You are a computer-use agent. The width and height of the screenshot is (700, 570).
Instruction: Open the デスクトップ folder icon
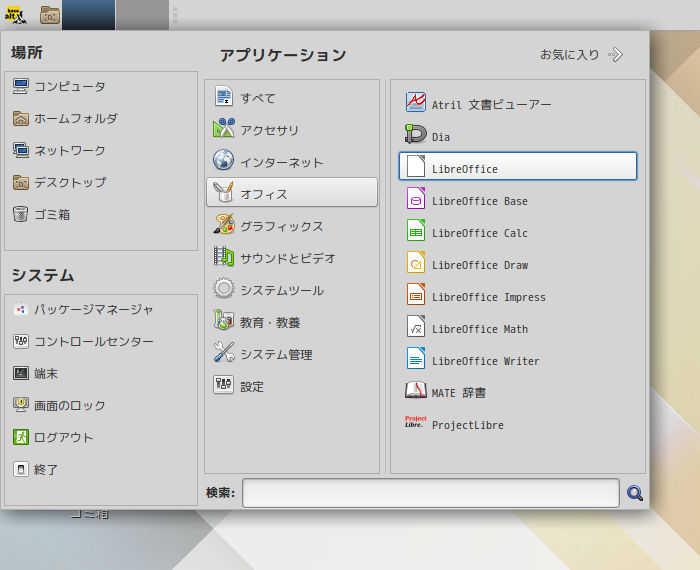(21, 182)
